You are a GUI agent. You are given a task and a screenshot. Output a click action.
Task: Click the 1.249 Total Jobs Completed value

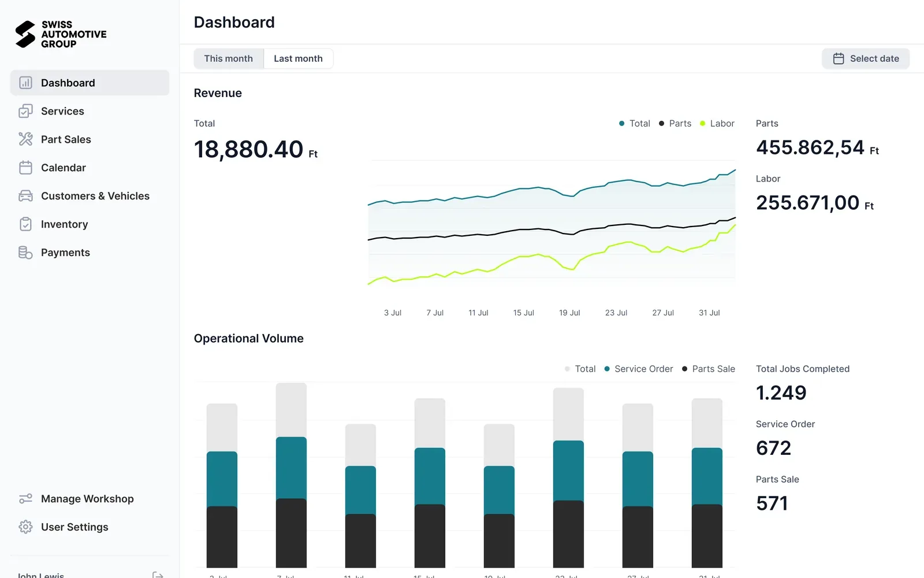click(x=781, y=393)
